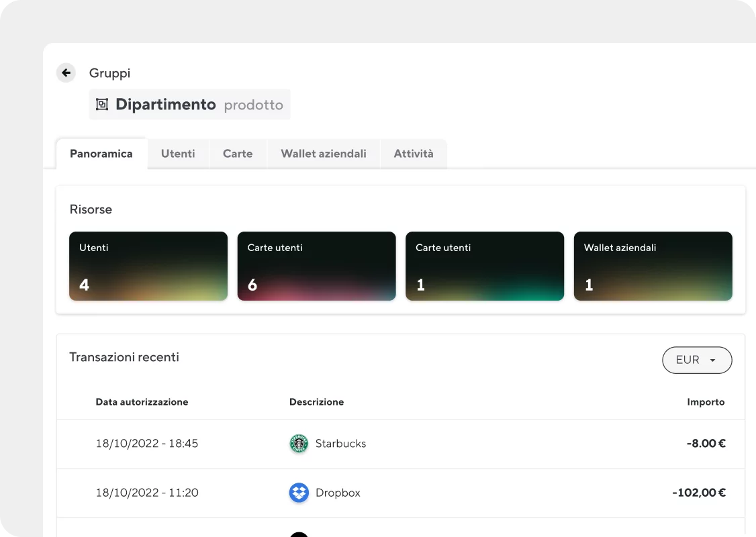Open the Carte utenti card showing 6

(x=317, y=266)
